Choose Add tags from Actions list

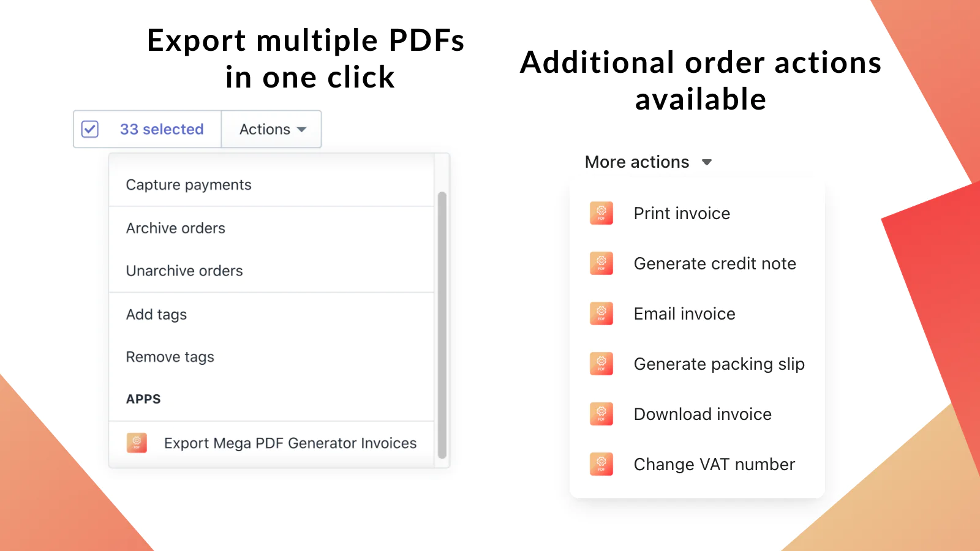(x=156, y=315)
